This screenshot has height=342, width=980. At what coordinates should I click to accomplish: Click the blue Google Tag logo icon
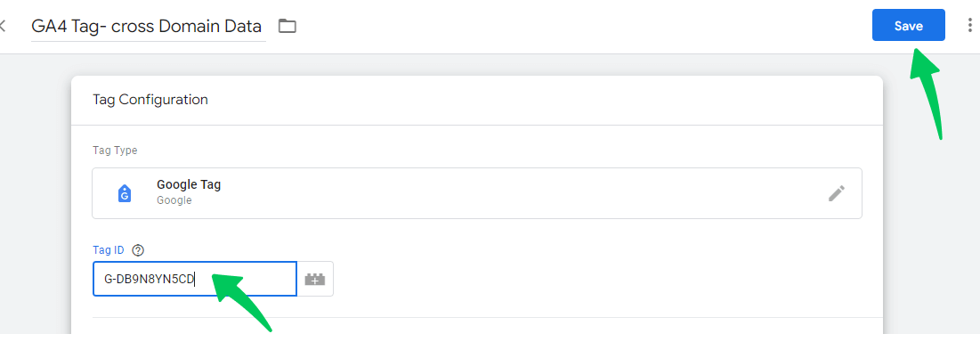125,194
